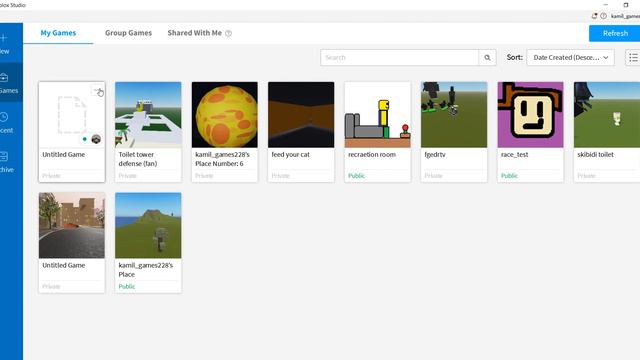Switch to the My Games tab
This screenshot has height=360, width=640.
[x=58, y=33]
